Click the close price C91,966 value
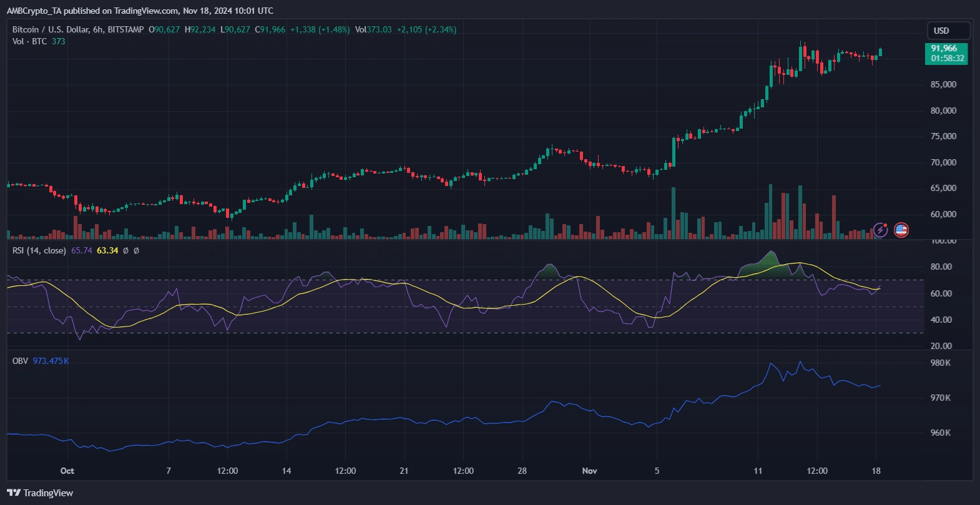 (270, 29)
